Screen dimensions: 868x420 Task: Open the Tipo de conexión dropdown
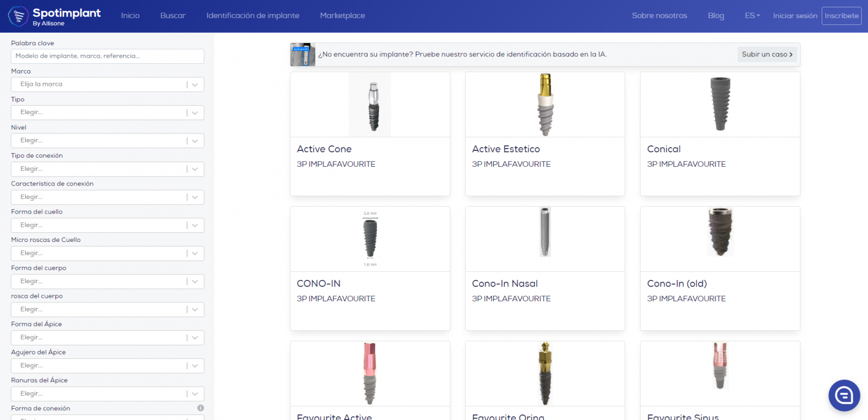click(107, 169)
